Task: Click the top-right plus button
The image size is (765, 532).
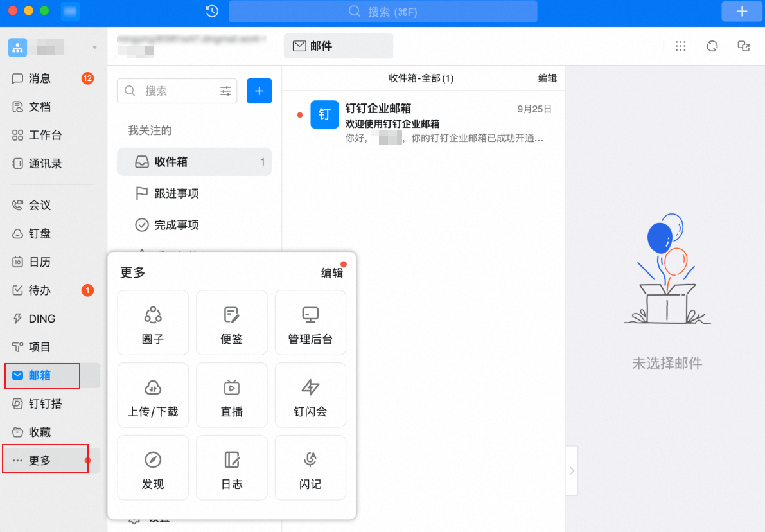Action: (x=742, y=11)
